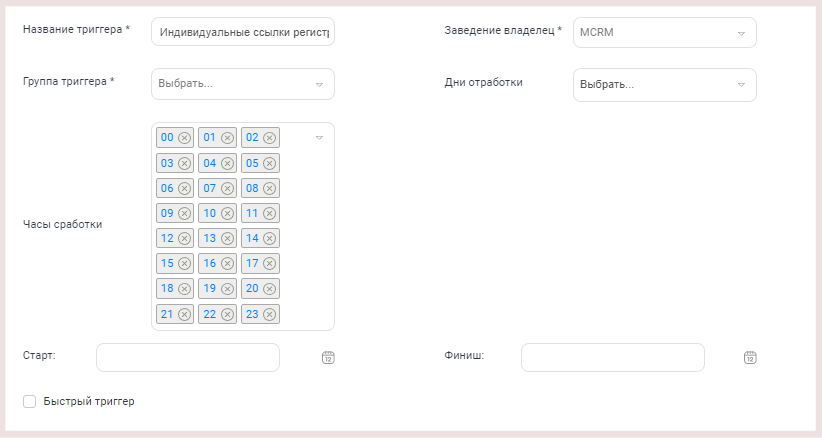This screenshot has height=438, width=822.
Task: Remove hour 11 tag
Action: tap(269, 213)
